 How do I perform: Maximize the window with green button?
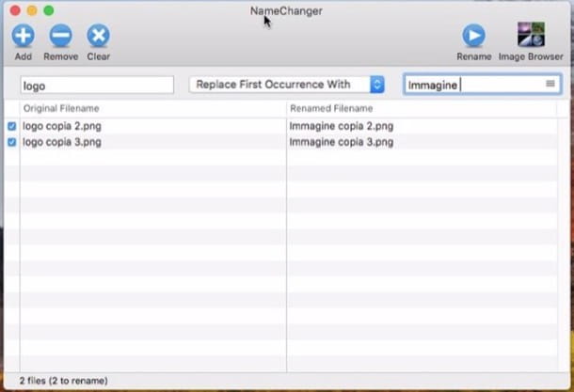[49, 10]
